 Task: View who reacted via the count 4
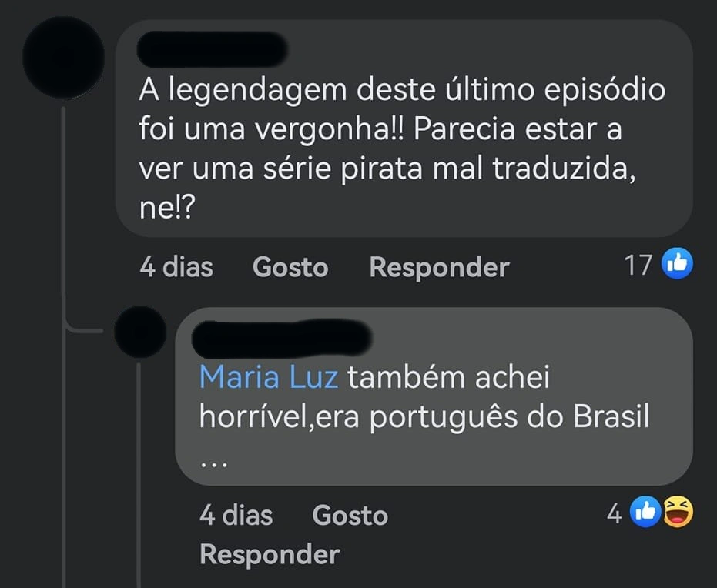pos(615,513)
